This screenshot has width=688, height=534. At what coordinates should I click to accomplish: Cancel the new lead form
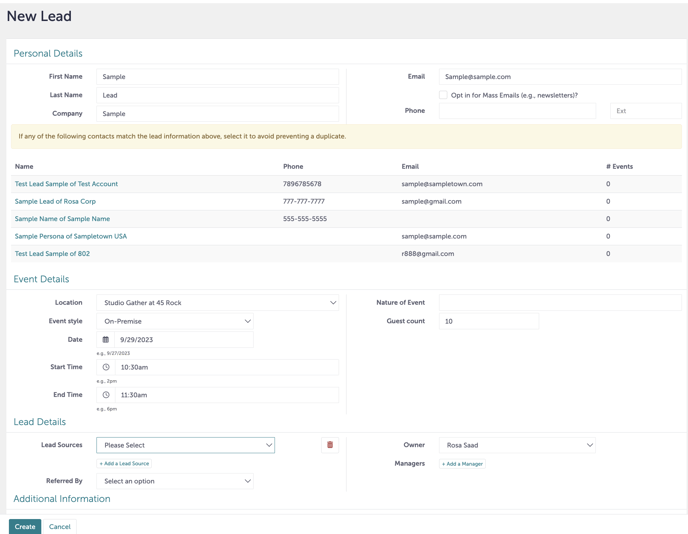click(60, 526)
